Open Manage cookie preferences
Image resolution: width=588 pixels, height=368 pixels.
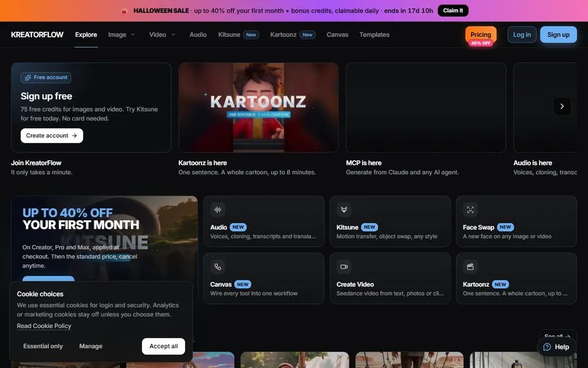coord(91,346)
